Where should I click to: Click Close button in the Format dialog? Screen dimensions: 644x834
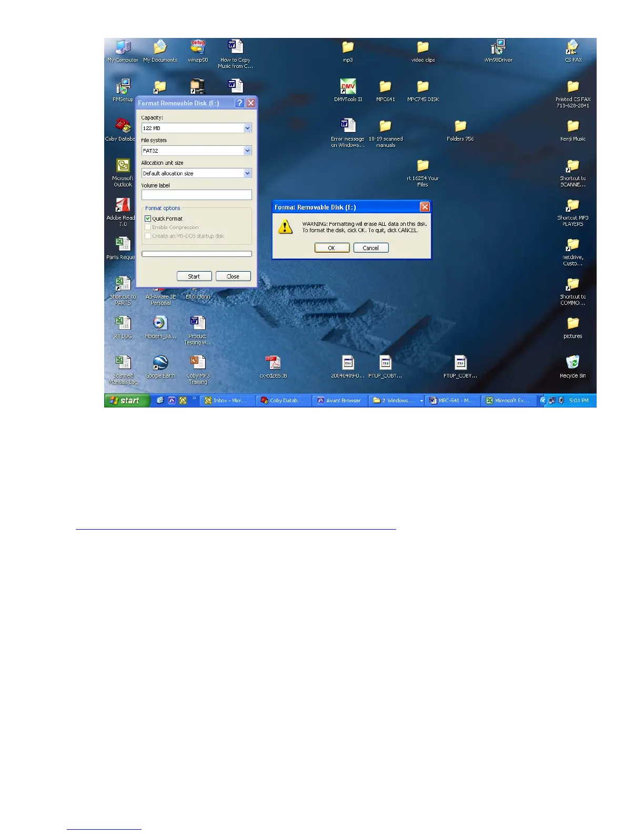pyautogui.click(x=233, y=276)
